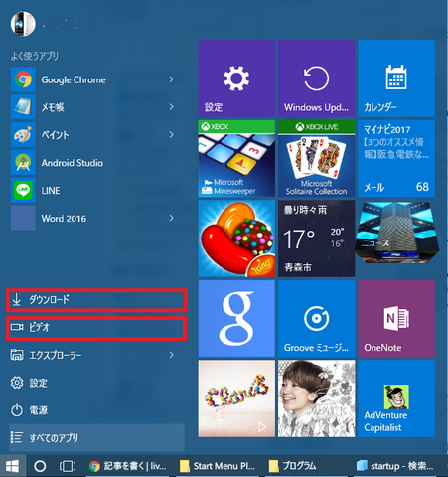Open the Calendar tile
Screen dimensions: 448x477
396,79
